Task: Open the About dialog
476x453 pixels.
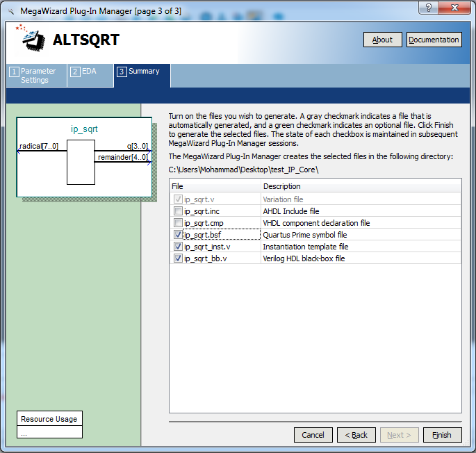Action: (382, 40)
